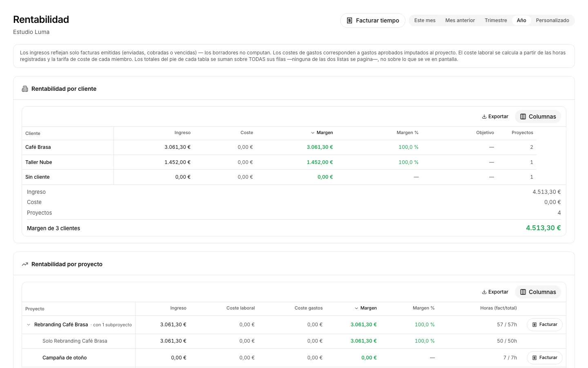Image resolution: width=588 pixels, height=368 pixels.
Task: Select the Año period tab
Action: point(521,20)
